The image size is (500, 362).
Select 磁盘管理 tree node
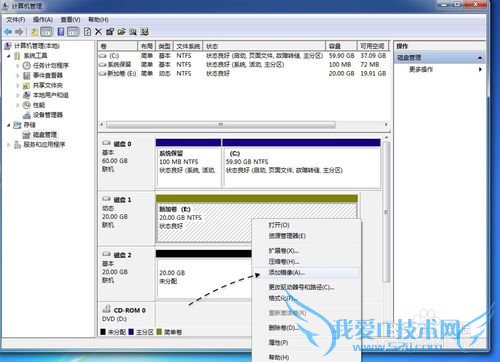point(45,135)
